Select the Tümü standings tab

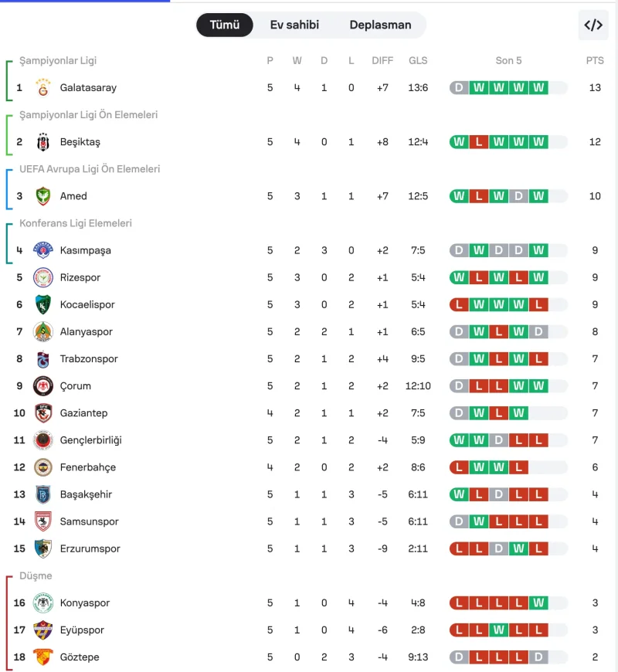click(225, 25)
